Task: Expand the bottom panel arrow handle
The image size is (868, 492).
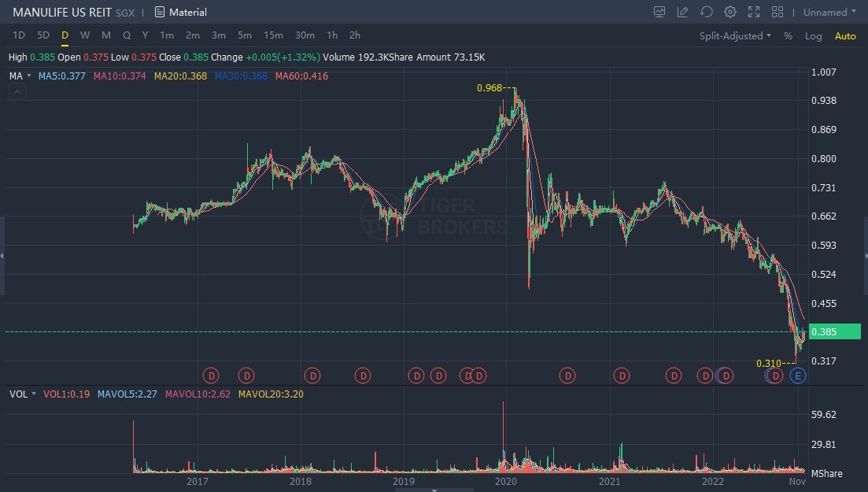Action: 434,490
